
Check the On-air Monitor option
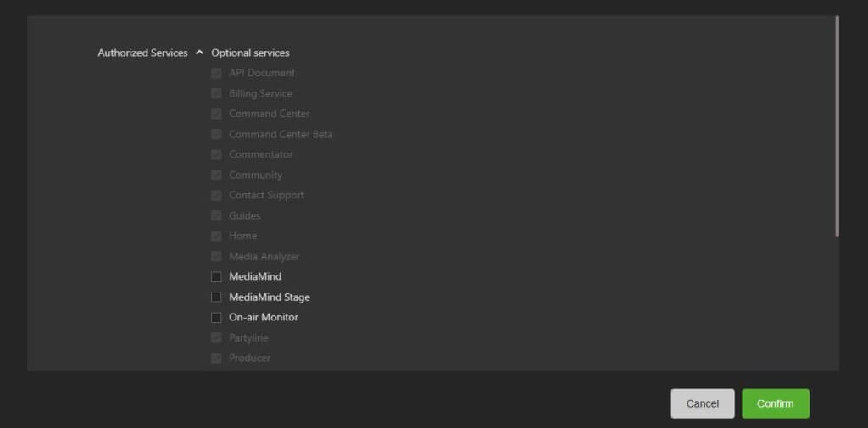point(216,318)
